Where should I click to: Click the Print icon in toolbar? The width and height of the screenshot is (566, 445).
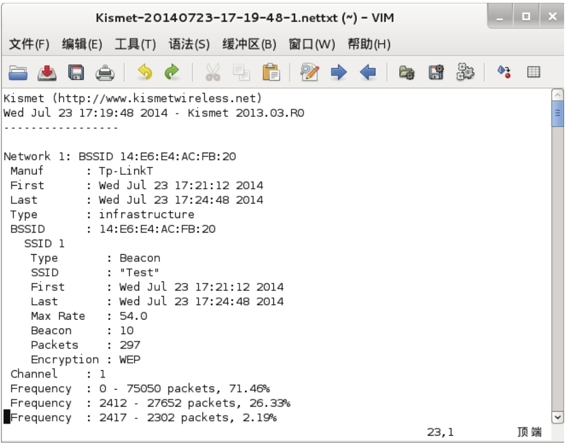105,73
